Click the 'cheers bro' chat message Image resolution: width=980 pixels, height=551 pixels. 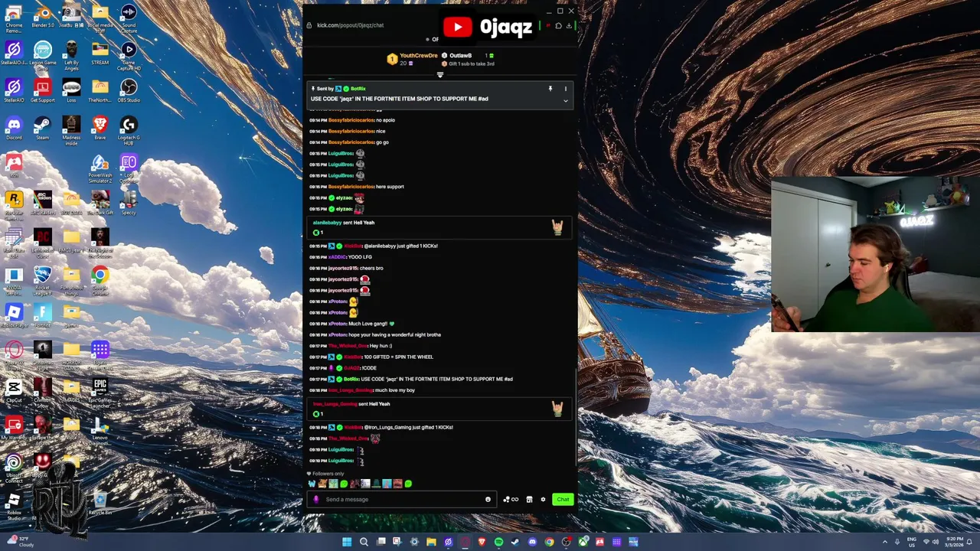point(371,268)
